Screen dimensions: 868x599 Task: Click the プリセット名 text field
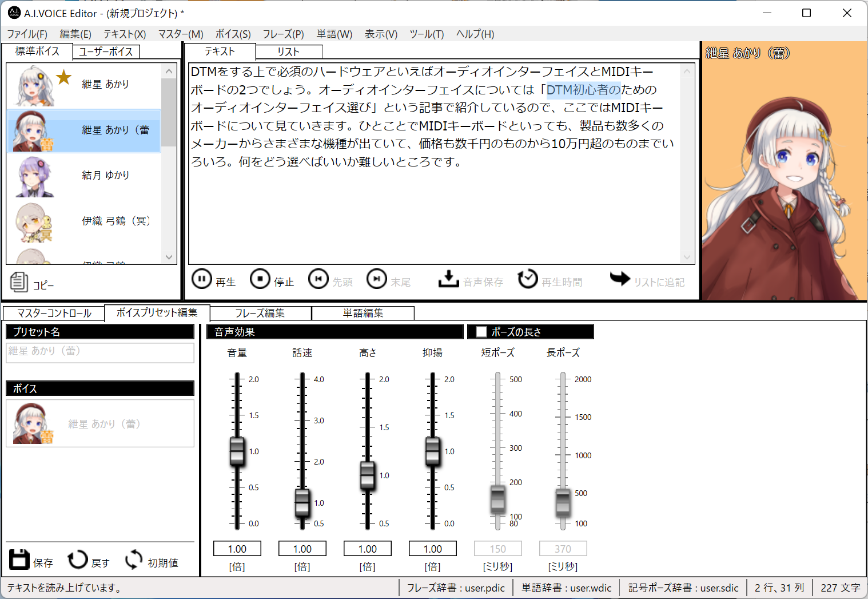[100, 352]
